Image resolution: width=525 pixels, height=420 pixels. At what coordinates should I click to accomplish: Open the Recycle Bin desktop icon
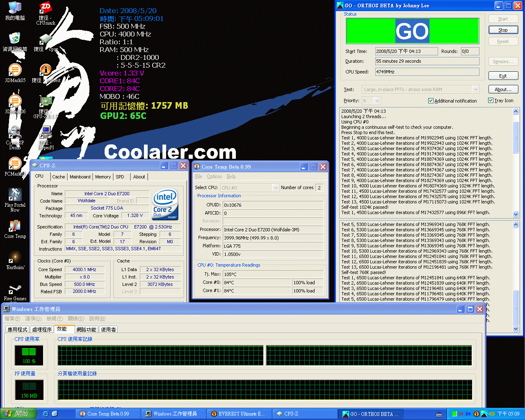[15, 42]
